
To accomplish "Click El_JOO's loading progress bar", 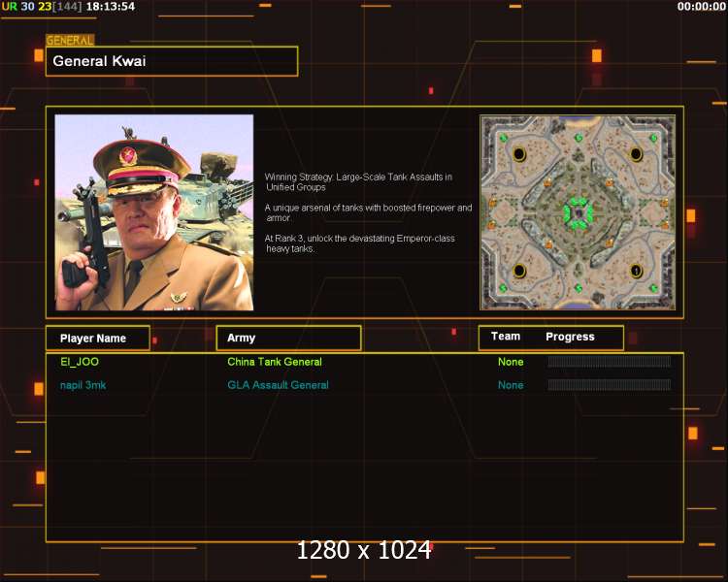I will click(x=610, y=362).
